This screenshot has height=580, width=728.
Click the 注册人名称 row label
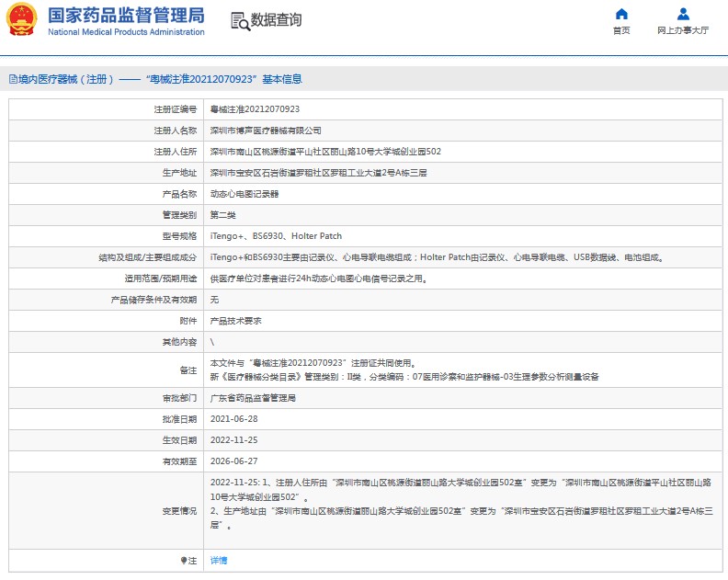(176, 131)
